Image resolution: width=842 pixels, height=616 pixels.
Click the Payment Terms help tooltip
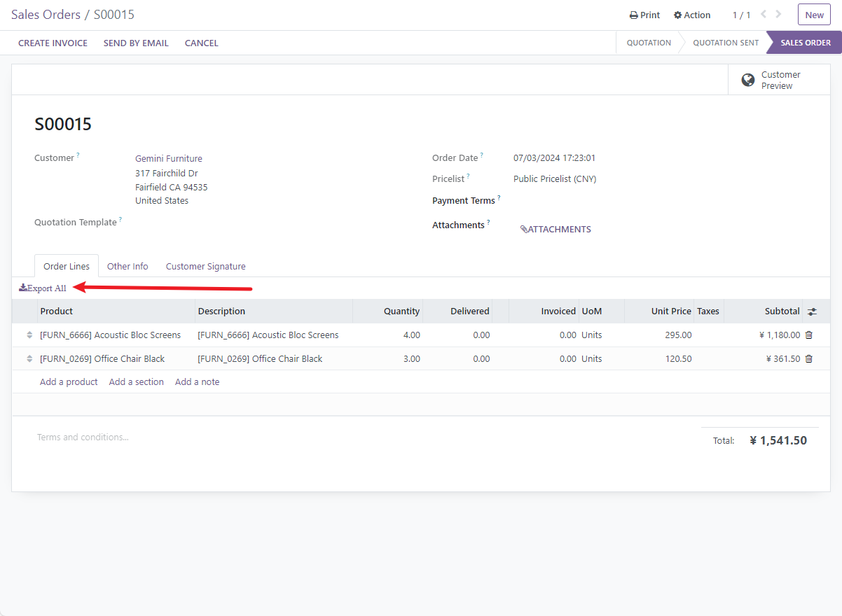click(x=499, y=198)
